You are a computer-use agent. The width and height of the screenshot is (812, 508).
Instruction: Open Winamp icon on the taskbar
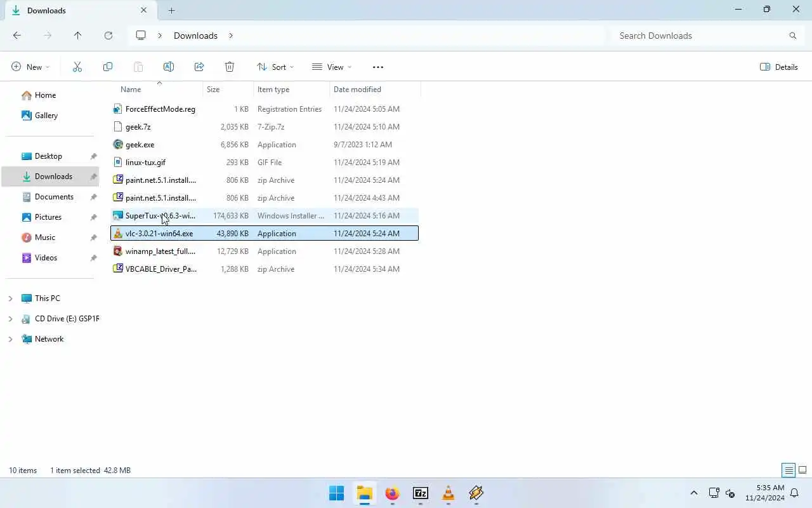[x=476, y=493]
